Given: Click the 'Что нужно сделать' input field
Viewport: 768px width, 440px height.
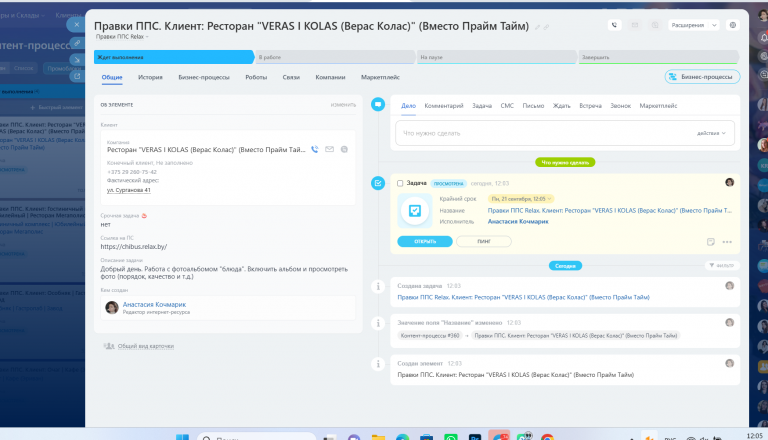Looking at the screenshot, I should pyautogui.click(x=565, y=133).
